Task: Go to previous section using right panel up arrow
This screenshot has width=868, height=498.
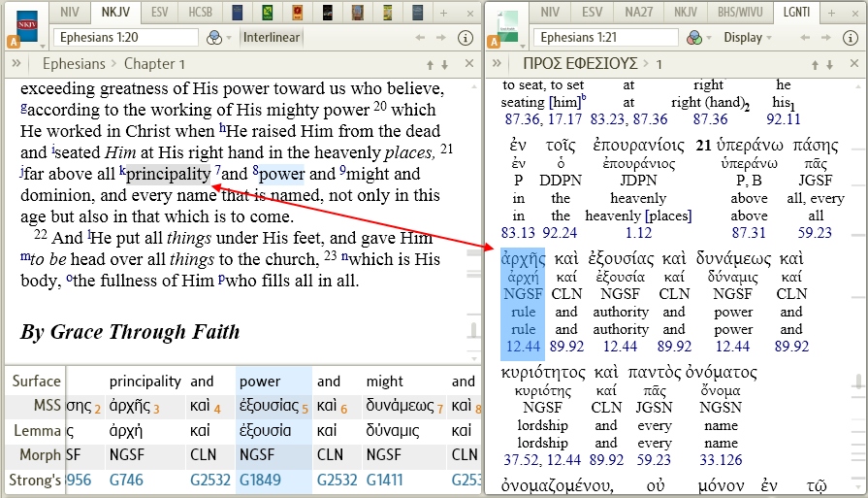Action: 814,64
